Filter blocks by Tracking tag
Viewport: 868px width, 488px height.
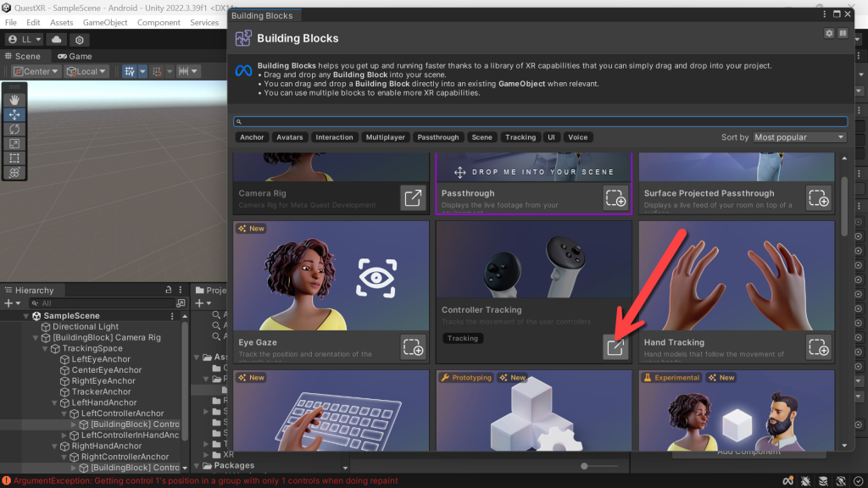(x=520, y=137)
